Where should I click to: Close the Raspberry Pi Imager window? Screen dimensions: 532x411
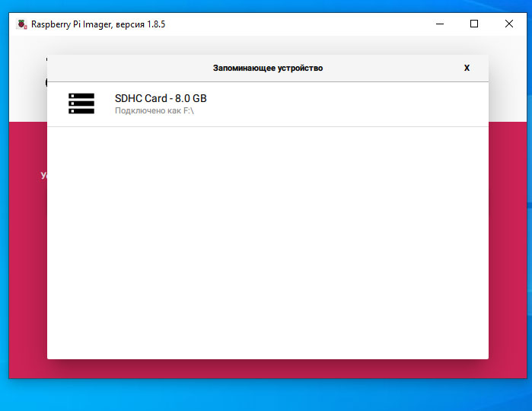tap(509, 24)
